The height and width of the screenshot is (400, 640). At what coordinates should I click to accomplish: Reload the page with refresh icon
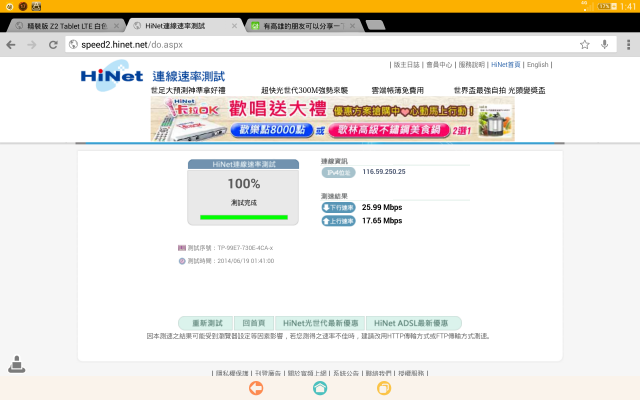[53, 44]
